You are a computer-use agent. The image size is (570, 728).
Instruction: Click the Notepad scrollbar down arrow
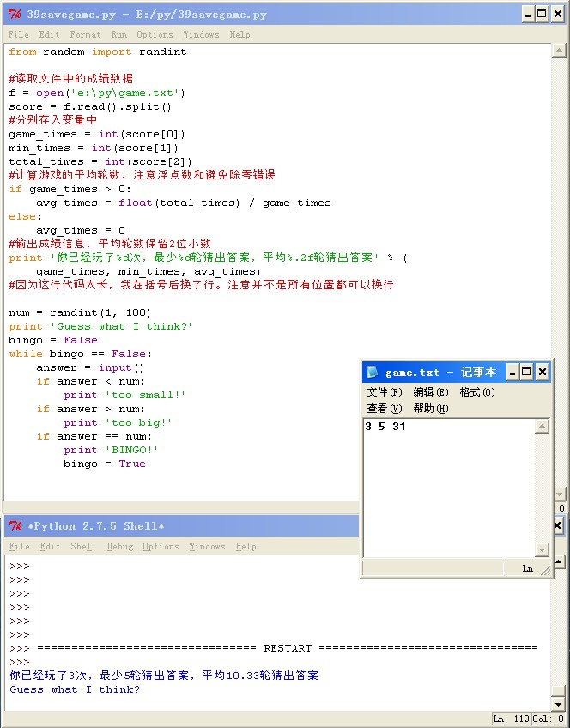click(x=542, y=550)
